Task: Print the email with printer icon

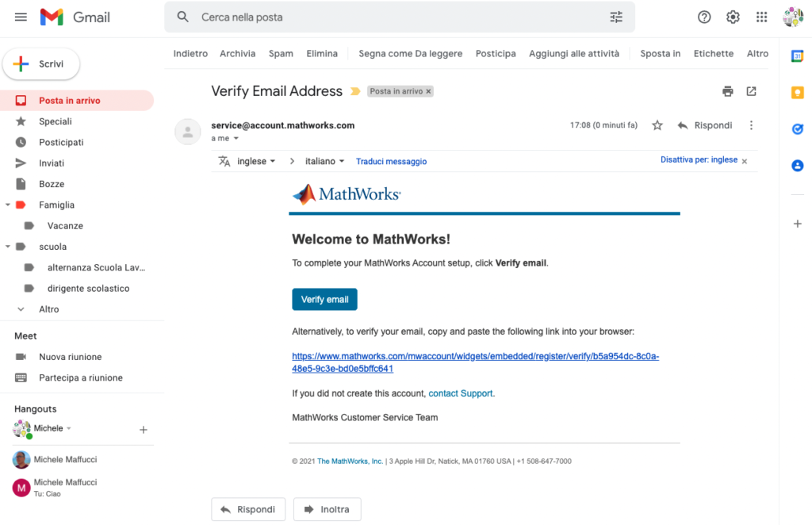Action: (x=727, y=91)
